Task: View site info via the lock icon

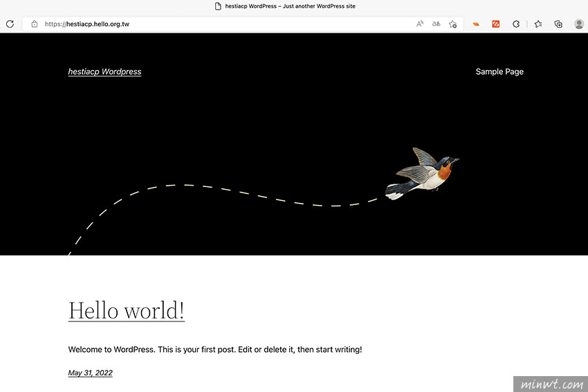Action: click(x=35, y=24)
